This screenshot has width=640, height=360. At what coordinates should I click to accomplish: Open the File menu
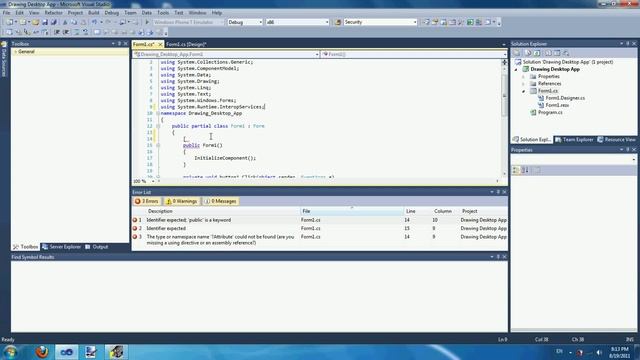click(x=7, y=13)
